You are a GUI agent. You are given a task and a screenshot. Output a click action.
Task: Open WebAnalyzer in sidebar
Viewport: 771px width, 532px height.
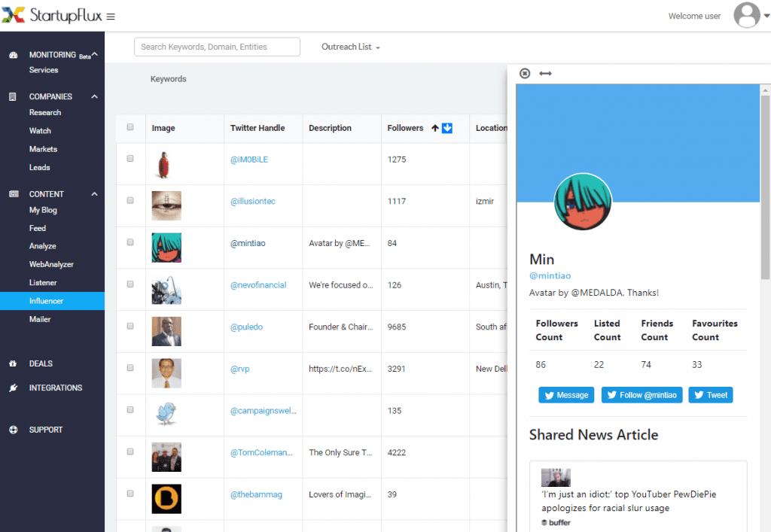(x=52, y=264)
